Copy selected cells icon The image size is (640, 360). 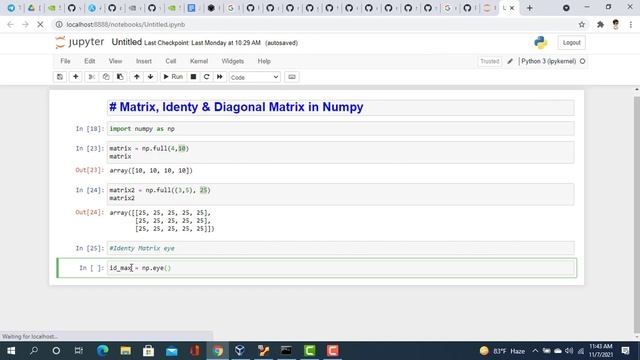coord(106,77)
